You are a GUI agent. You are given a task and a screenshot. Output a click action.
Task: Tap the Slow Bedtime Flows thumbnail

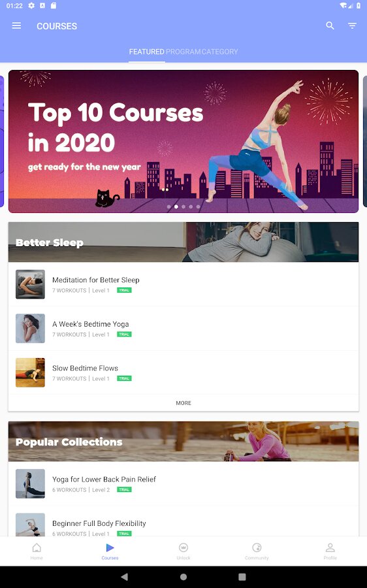[30, 372]
